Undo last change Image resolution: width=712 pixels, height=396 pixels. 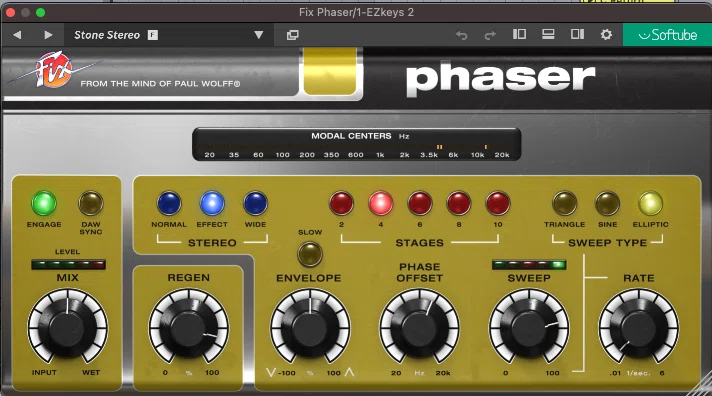click(461, 35)
